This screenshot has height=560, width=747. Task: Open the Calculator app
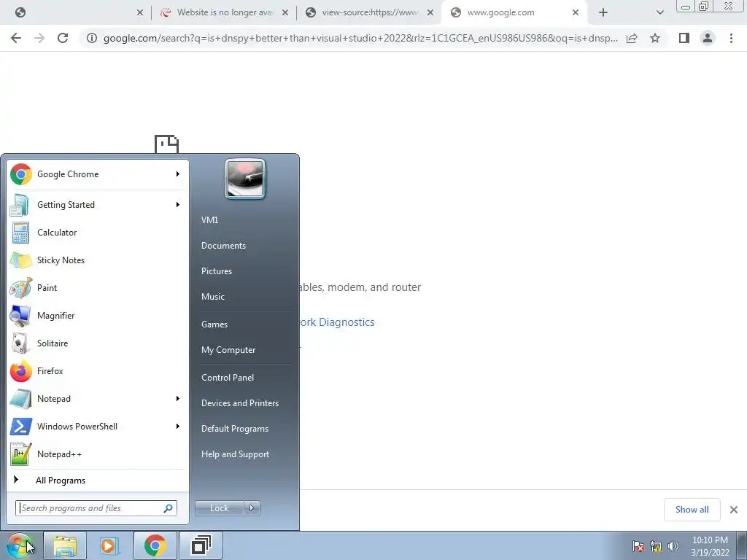(x=97, y=233)
